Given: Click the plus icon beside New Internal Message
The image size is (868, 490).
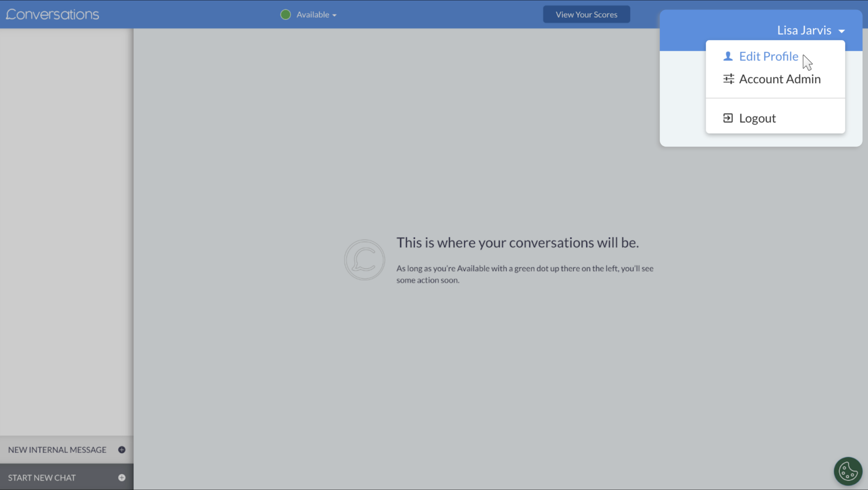Looking at the screenshot, I should click(x=122, y=450).
